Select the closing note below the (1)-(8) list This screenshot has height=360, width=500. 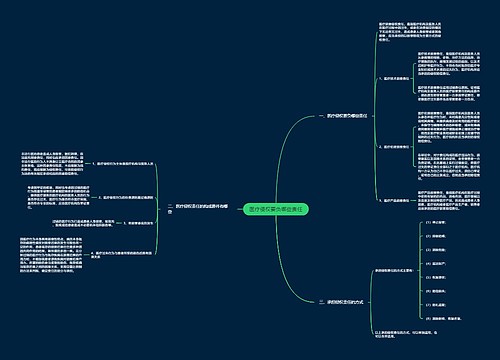tap(406, 334)
